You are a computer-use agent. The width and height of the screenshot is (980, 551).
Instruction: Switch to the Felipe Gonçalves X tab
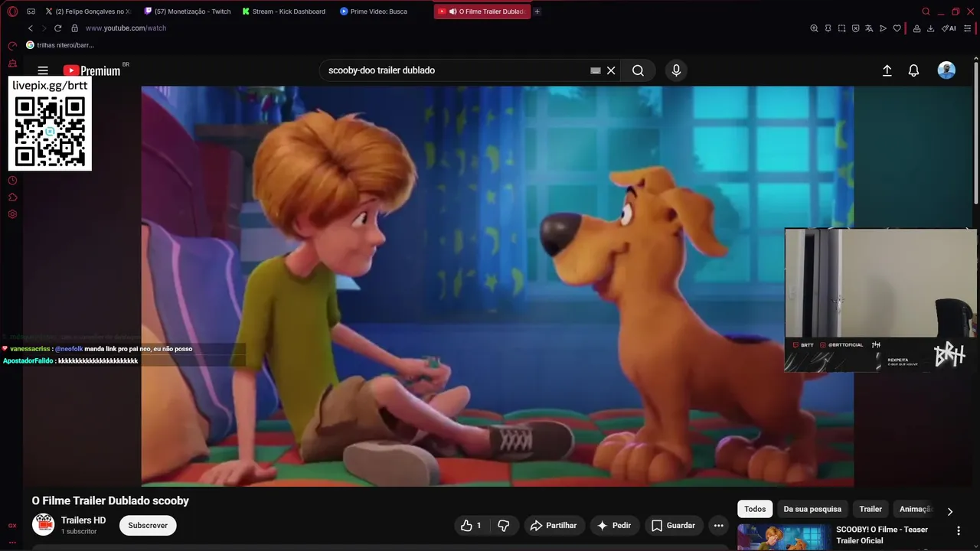[x=87, y=11]
